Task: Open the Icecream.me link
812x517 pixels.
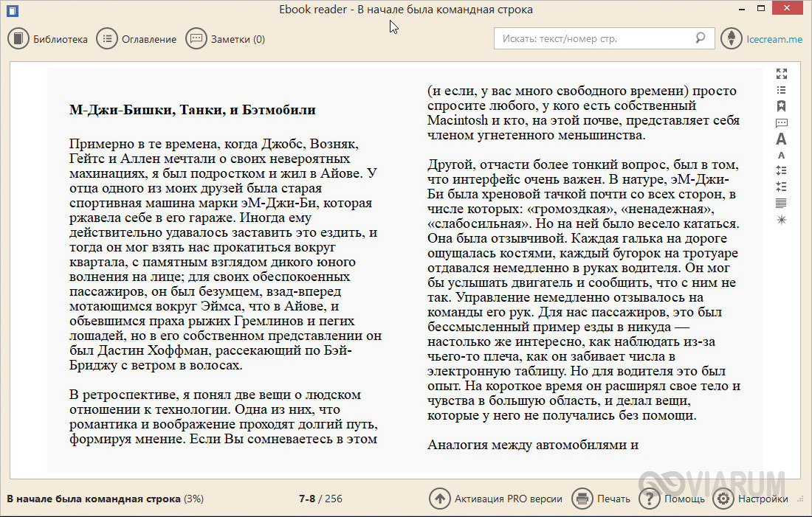Action: click(762, 39)
